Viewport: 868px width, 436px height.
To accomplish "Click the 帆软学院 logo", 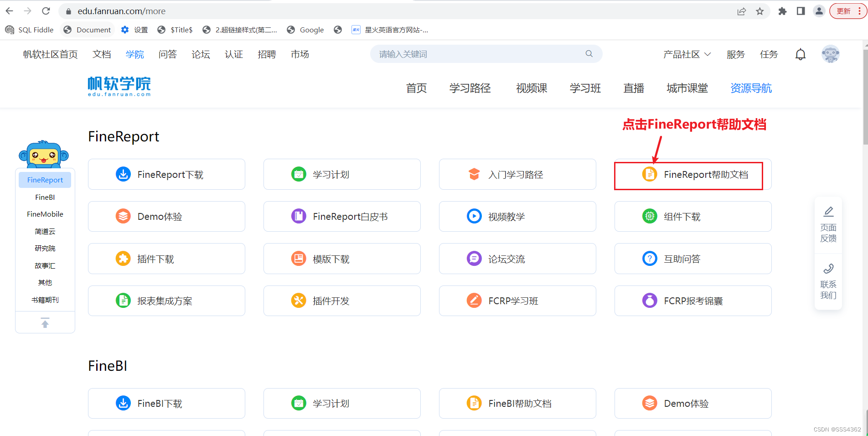I will click(x=119, y=86).
